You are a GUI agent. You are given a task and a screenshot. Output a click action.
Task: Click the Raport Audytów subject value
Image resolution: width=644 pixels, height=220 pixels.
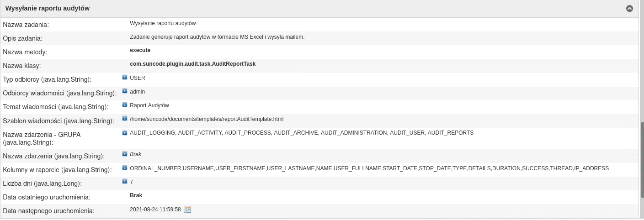(149, 105)
